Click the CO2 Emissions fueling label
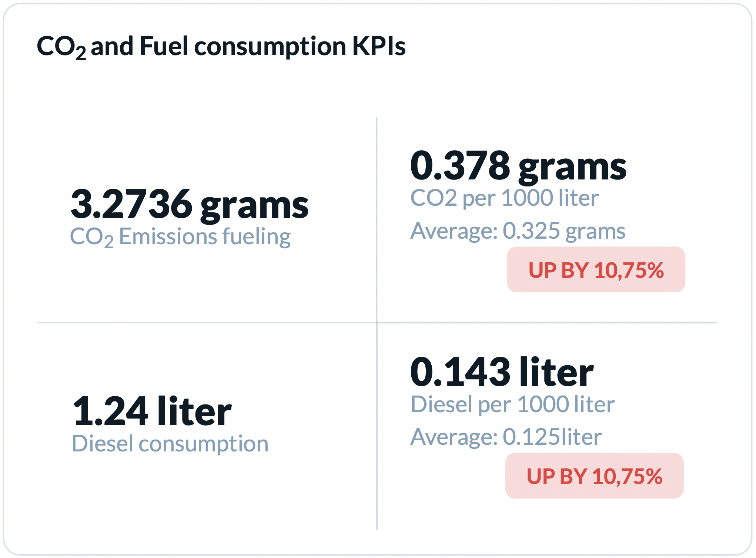Viewport: 756px width, 558px height. coord(180,237)
